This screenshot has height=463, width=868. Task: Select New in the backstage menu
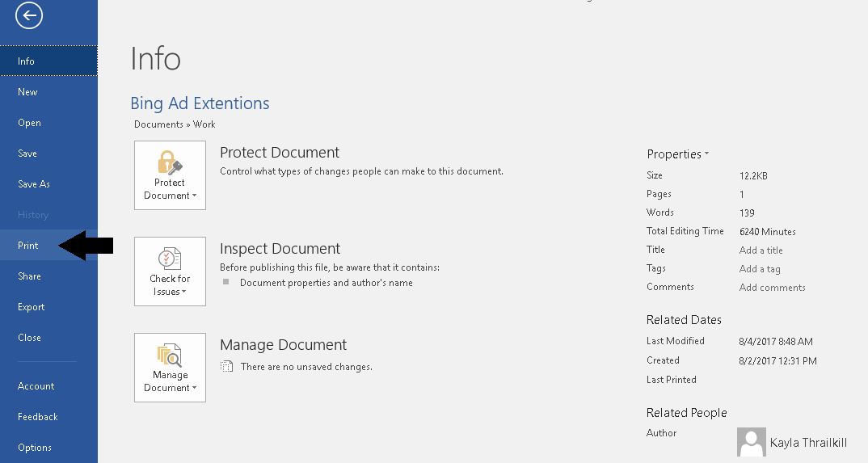click(27, 92)
